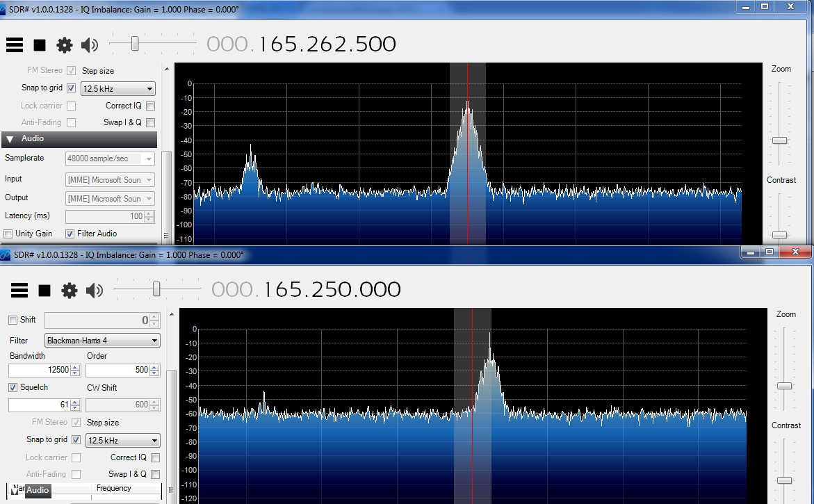Toggle Filter Audio checkbox

(70, 234)
